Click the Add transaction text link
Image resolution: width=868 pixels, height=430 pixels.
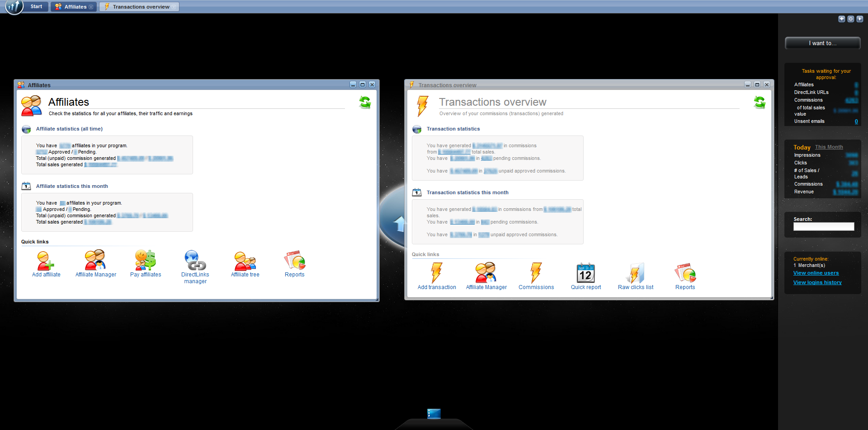tap(437, 287)
